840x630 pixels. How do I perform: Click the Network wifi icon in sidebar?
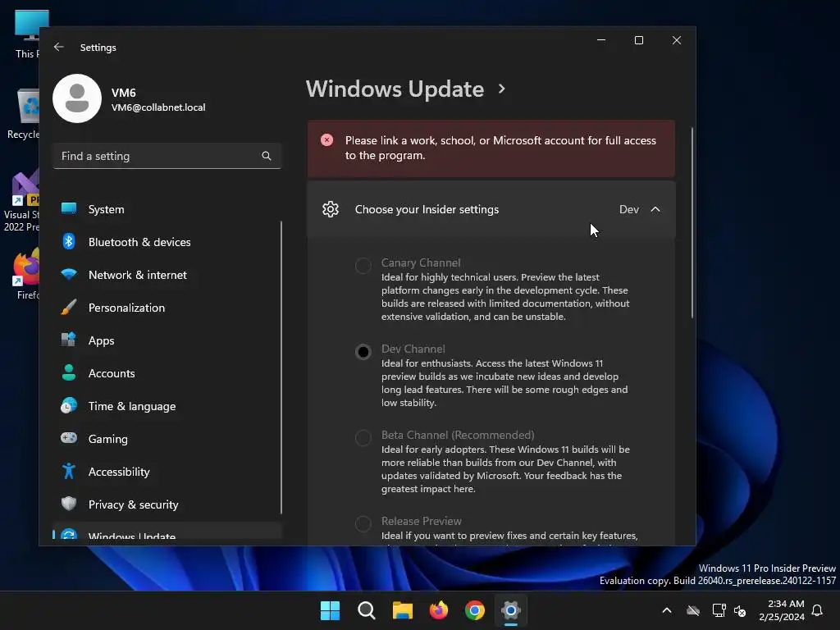(x=69, y=274)
